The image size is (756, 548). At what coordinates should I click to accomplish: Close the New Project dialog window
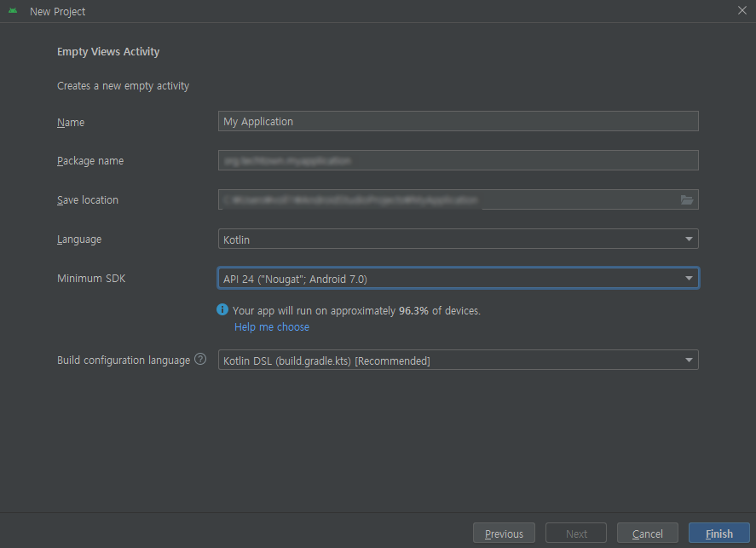pyautogui.click(x=742, y=10)
